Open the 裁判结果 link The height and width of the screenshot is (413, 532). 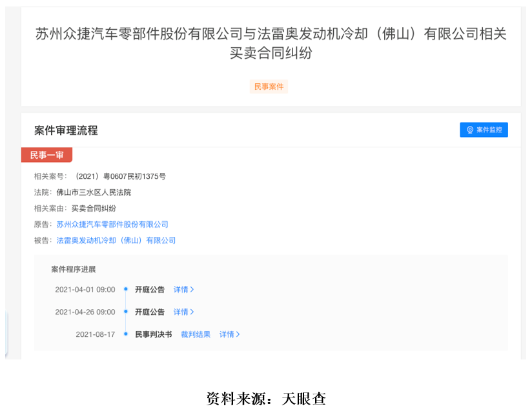(x=196, y=335)
